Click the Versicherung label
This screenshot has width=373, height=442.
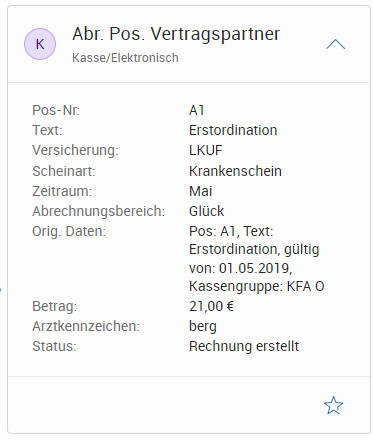(75, 150)
